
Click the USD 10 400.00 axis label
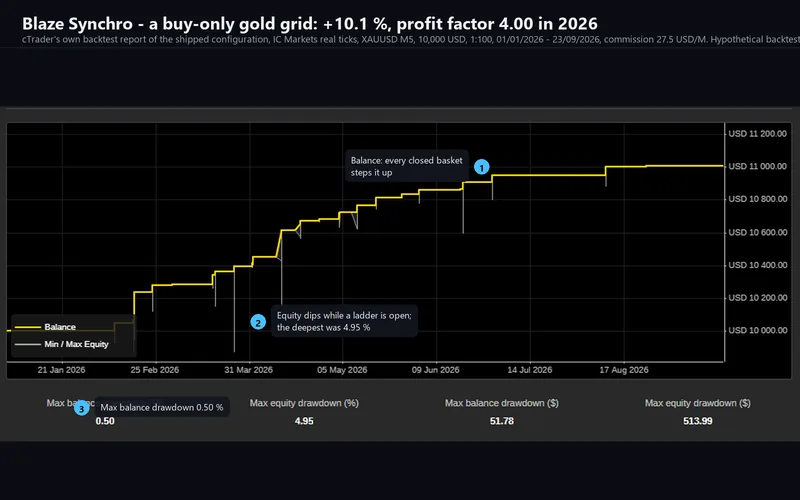(x=757, y=265)
